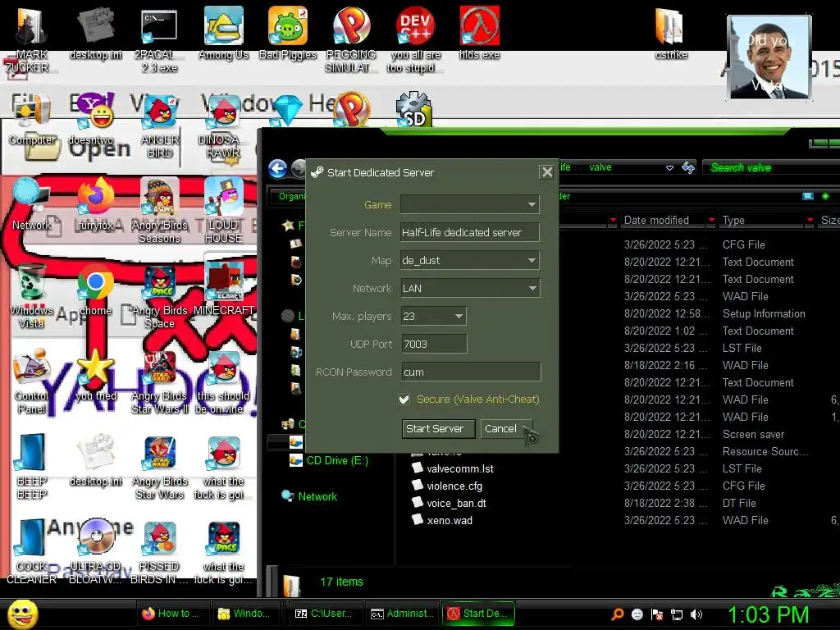This screenshot has height=630, width=840.
Task: Open Type column filter arrow
Action: pos(810,220)
